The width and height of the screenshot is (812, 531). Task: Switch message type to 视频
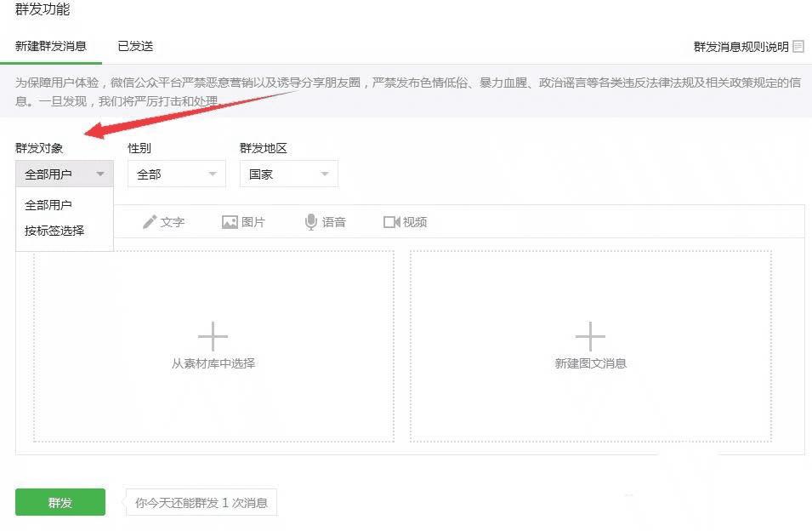pyautogui.click(x=405, y=222)
